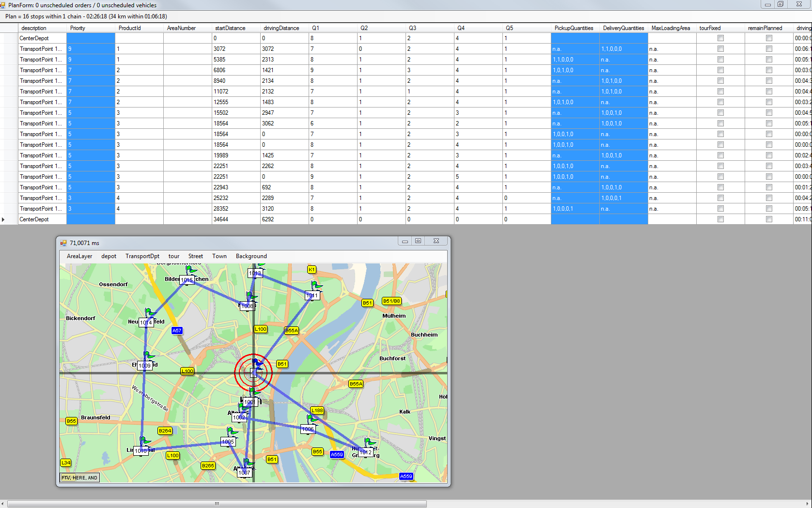Click the horizontal scrollbar thumb at bottom
812x508 pixels.
click(x=217, y=504)
